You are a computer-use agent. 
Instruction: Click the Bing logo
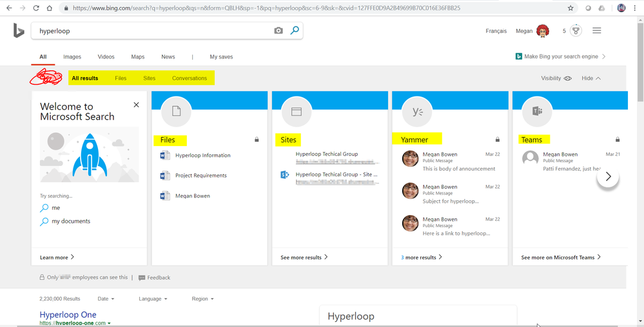[19, 30]
